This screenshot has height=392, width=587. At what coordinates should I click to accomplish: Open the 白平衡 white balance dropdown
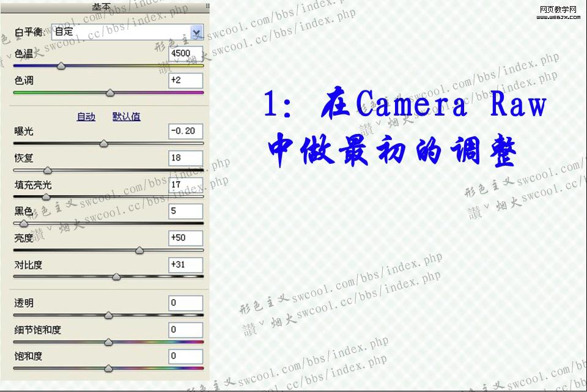coord(128,32)
